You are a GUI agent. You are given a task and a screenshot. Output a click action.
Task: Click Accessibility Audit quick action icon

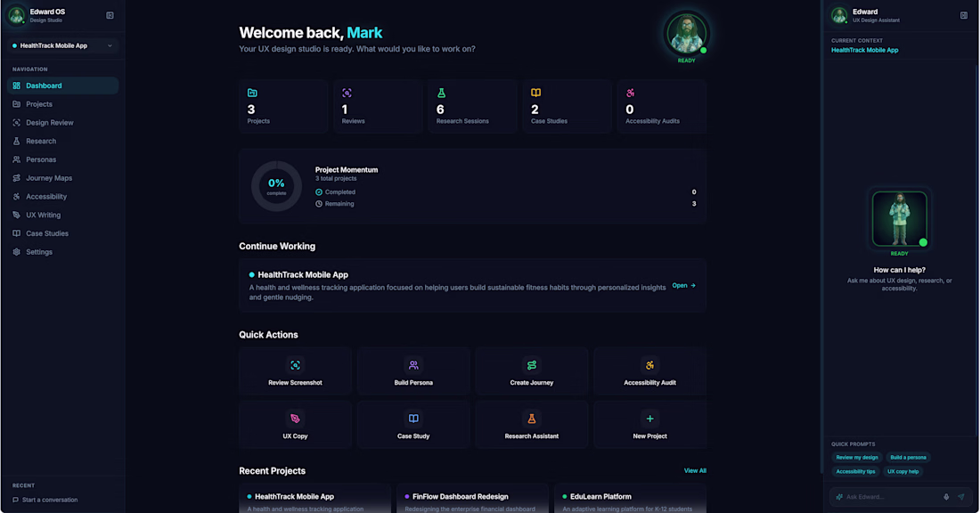pos(649,365)
